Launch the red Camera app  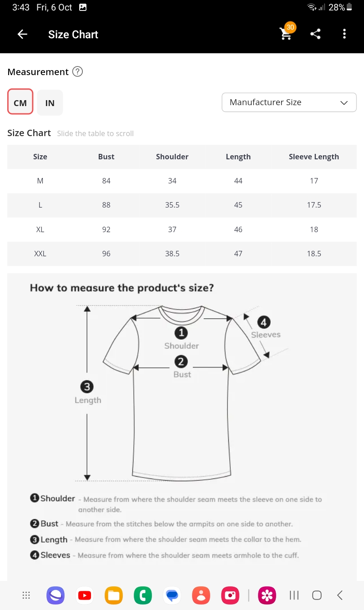[230, 595]
